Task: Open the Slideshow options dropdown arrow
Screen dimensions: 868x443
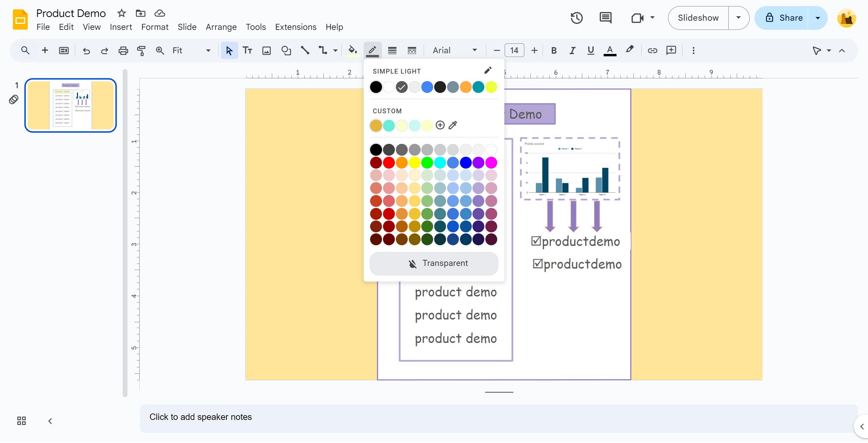Action: [x=739, y=18]
